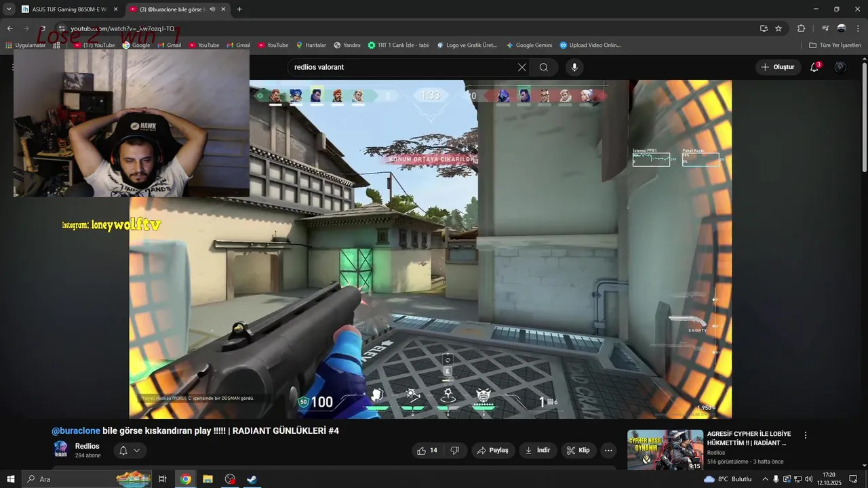Screen dimensions: 868x488
Task: Open Chrome profile avatar
Action: pyautogui.click(x=842, y=28)
